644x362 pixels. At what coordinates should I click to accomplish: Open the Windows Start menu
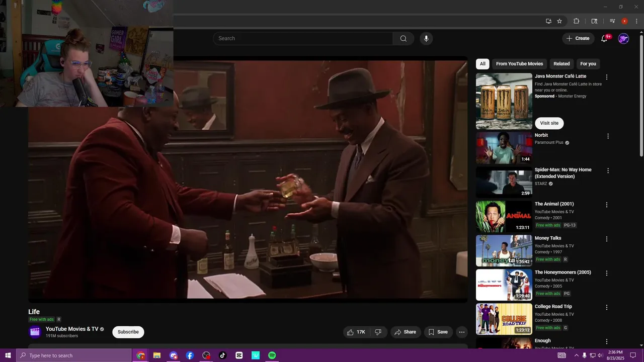8,355
